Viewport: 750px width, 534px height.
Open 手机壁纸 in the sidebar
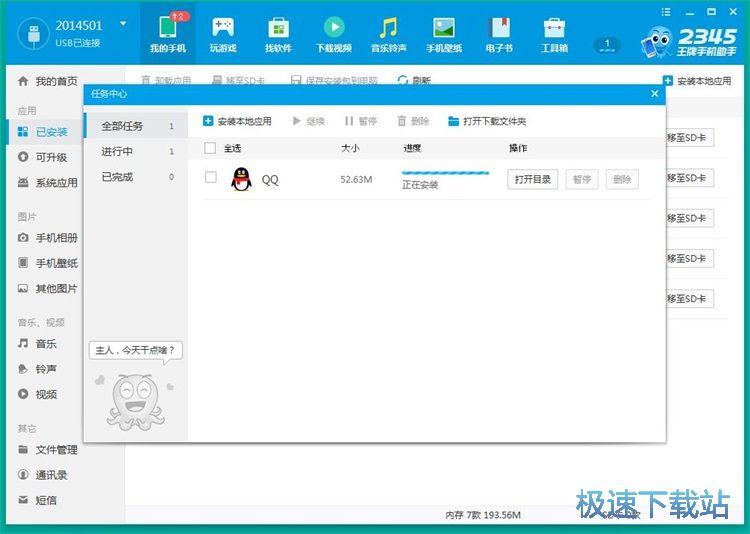pos(47,263)
